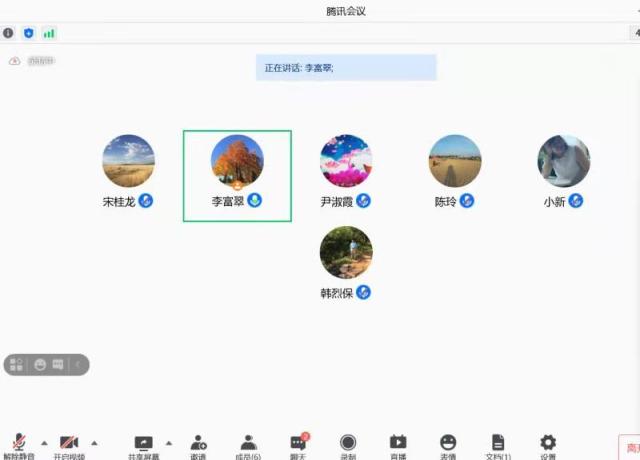
Task: Unmute microphone (解除静音)
Action: click(19, 444)
